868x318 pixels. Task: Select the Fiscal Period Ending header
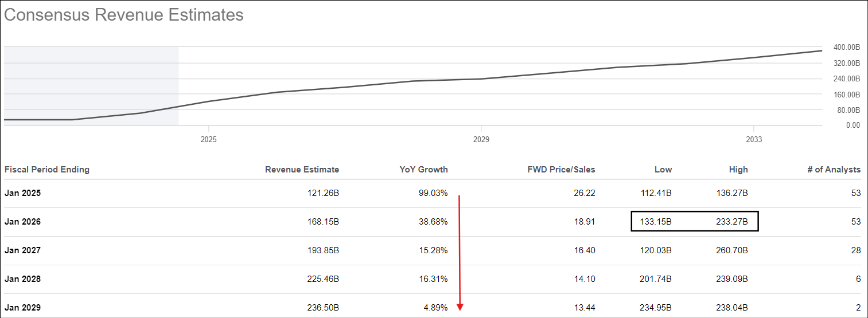tap(47, 170)
